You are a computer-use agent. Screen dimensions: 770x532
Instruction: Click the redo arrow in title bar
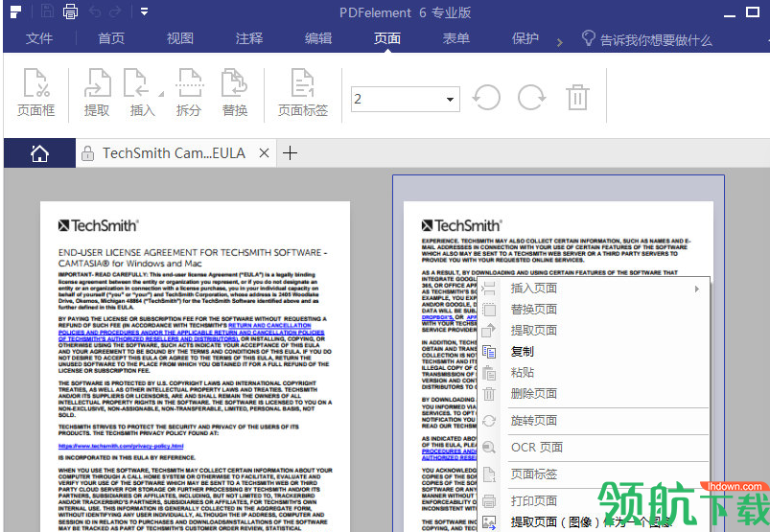(x=115, y=12)
